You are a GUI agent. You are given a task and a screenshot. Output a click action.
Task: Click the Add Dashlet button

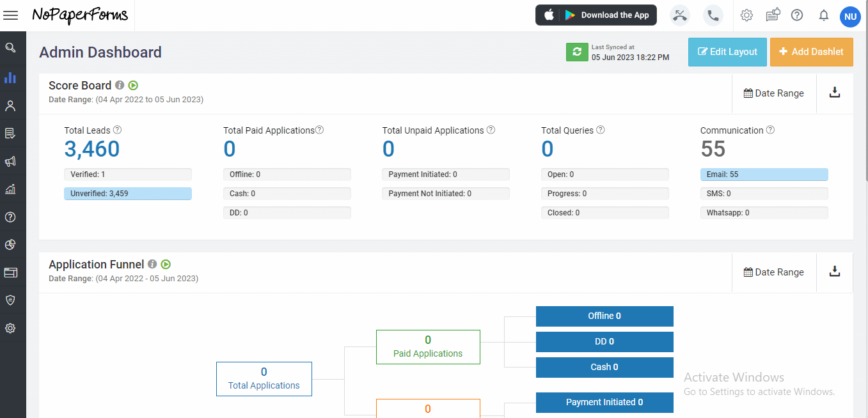point(812,52)
